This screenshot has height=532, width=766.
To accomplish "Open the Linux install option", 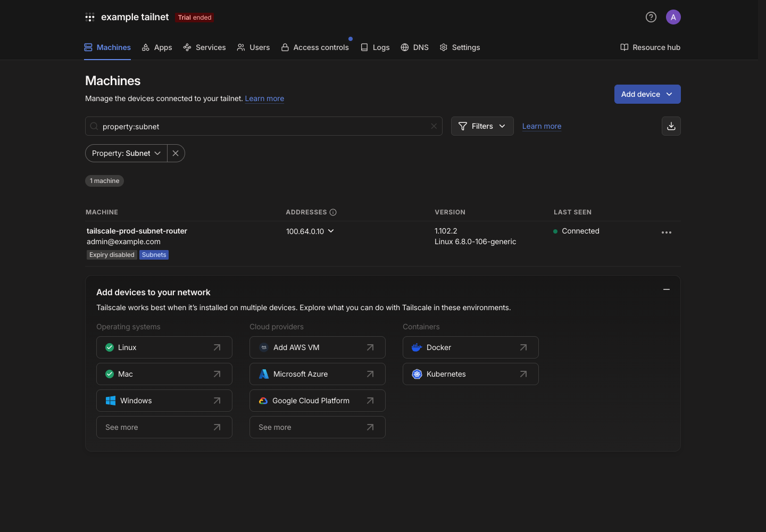I will [164, 347].
